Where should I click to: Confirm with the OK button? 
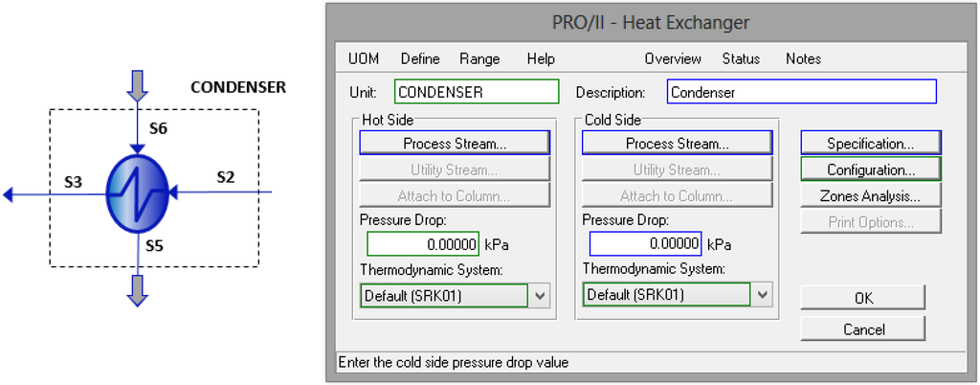pyautogui.click(x=863, y=298)
